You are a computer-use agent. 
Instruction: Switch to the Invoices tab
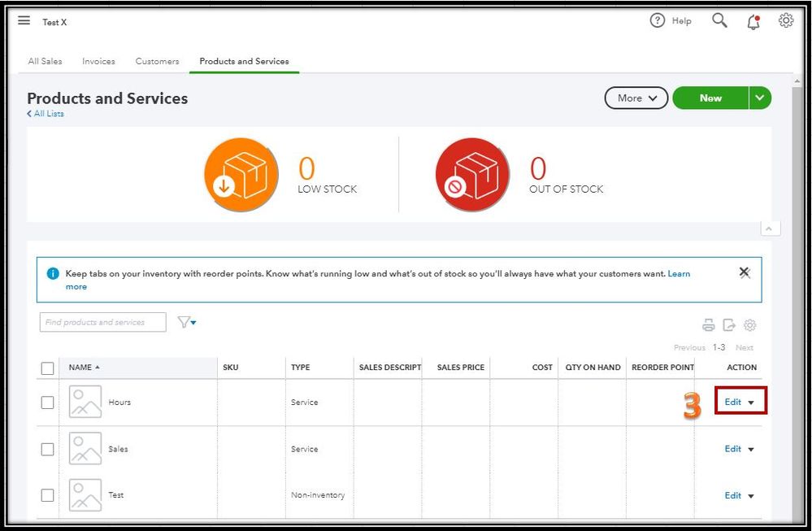click(98, 61)
